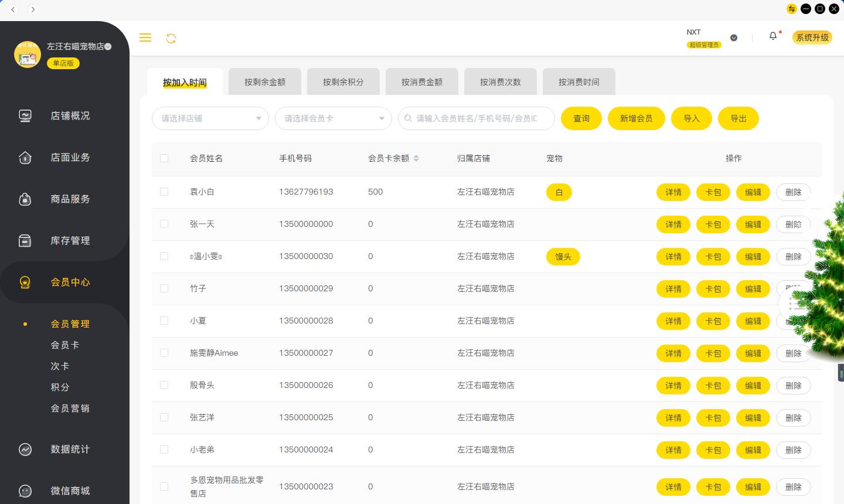Click the 数据统计 chart icon
This screenshot has width=844, height=504.
tap(25, 449)
